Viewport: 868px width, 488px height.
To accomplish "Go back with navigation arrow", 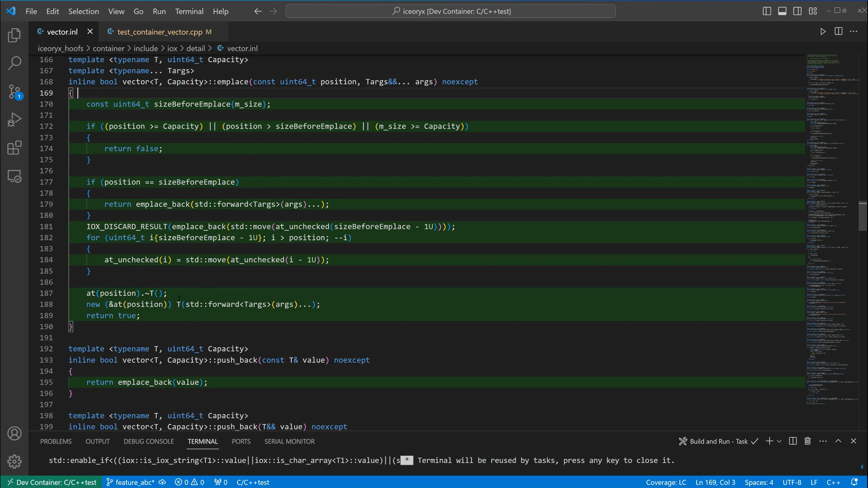I will click(x=258, y=11).
